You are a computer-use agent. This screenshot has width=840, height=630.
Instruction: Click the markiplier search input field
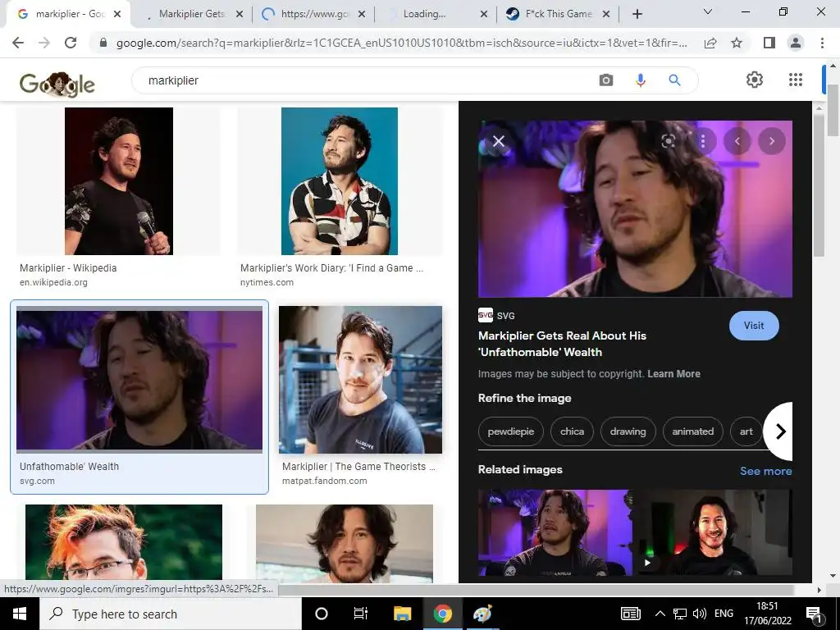tap(370, 80)
